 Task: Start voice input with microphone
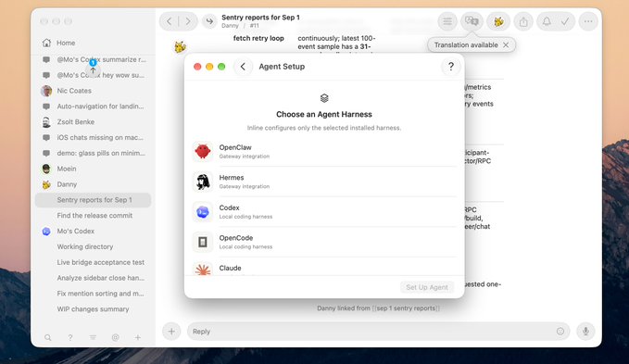coord(585,332)
